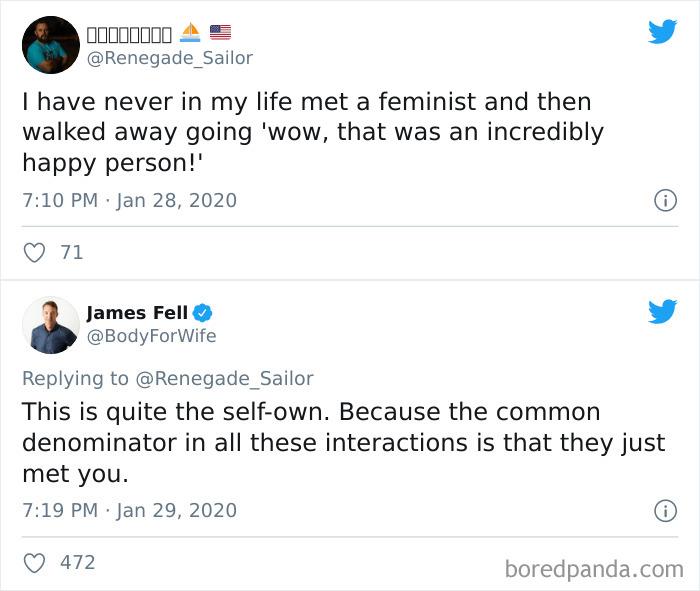Click the boredpanda.com watermark
This screenshot has height=591, width=700.
click(x=594, y=569)
